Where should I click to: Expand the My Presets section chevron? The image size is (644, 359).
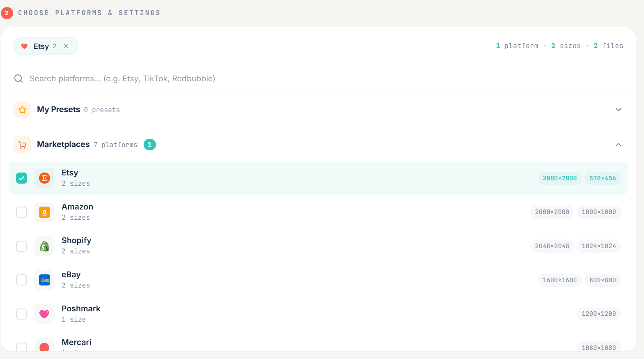coord(619,110)
